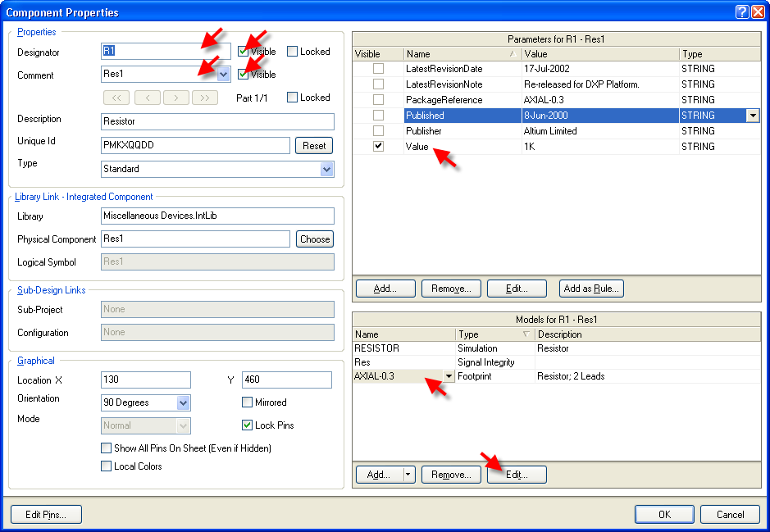Sort models by Type column header
770x532 pixels.
pos(494,334)
